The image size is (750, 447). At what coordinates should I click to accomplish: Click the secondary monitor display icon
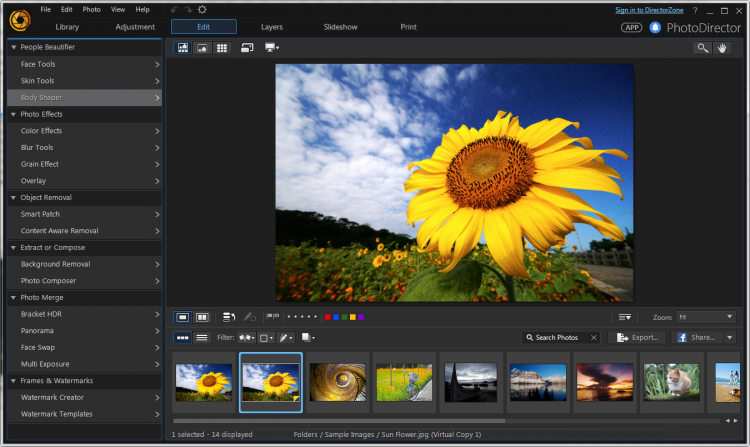pos(272,48)
